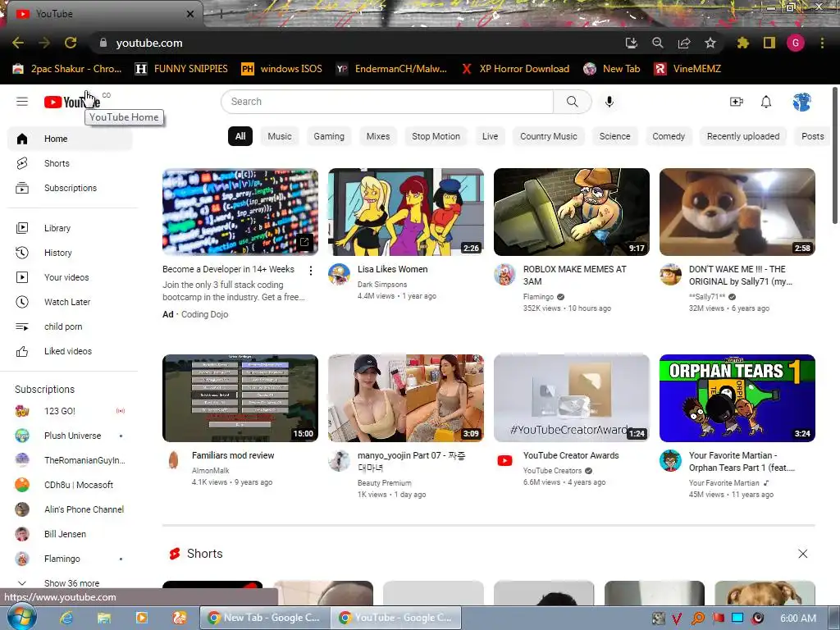Share this page from the address bar
Screen dimensions: 840x630
[x=684, y=43]
